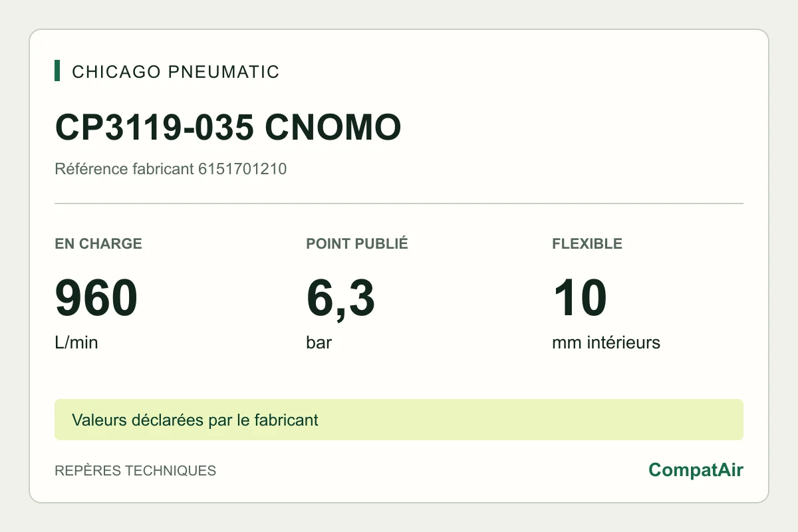Click the FLEXIBLE column header
This screenshot has width=798, height=532.
587,243
